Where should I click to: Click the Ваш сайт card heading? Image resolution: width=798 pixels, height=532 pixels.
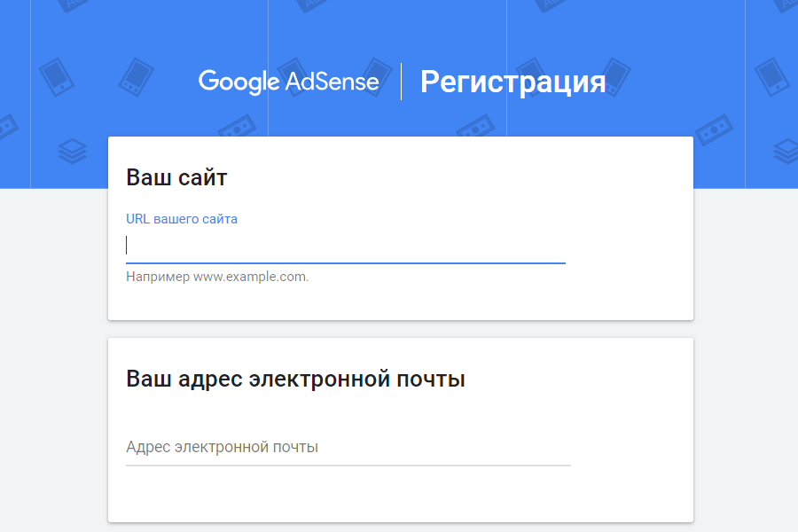[176, 177]
